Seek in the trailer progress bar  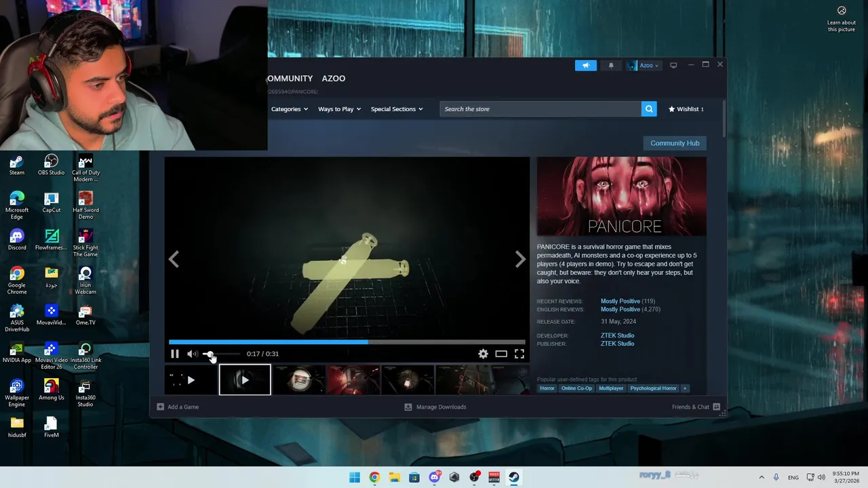(347, 342)
